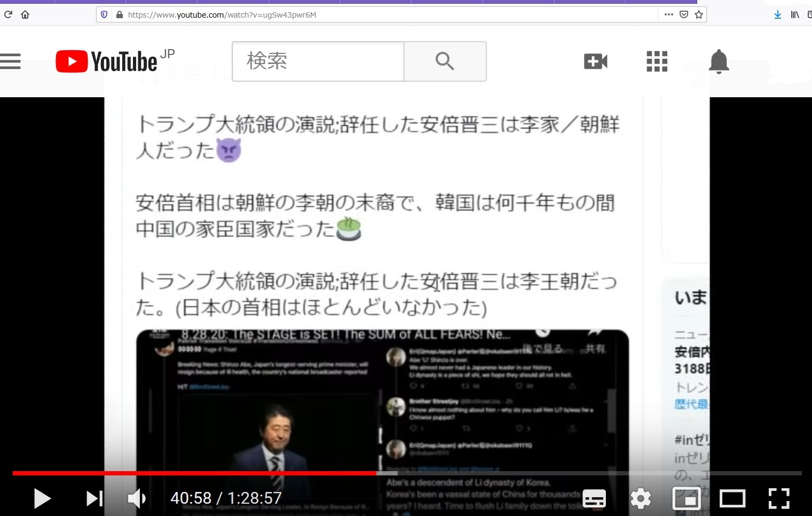Toggle subtitles on the player
The width and height of the screenshot is (812, 516).
point(594,498)
